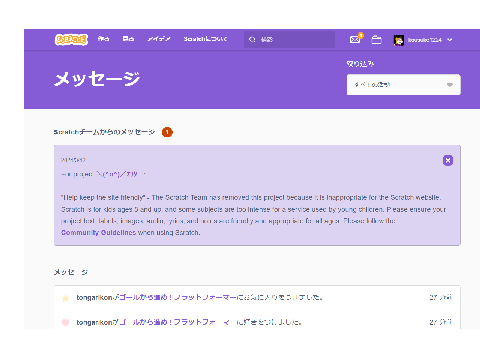Expand the account menu chevron

[x=450, y=40]
